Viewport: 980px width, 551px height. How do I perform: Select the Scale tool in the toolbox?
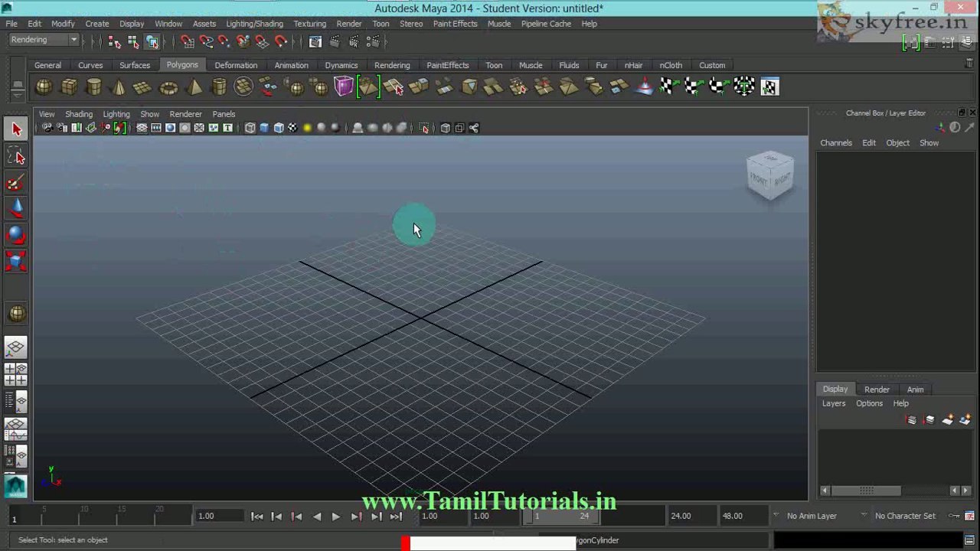point(16,261)
